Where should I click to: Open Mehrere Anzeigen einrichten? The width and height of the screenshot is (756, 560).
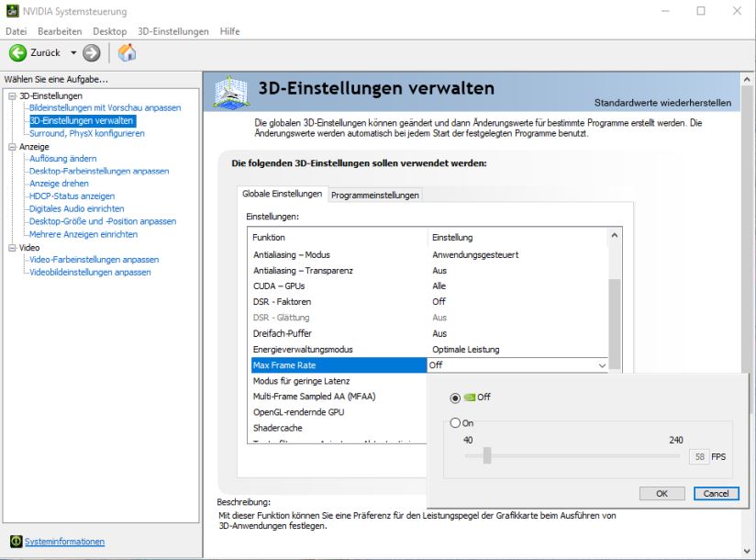click(83, 234)
